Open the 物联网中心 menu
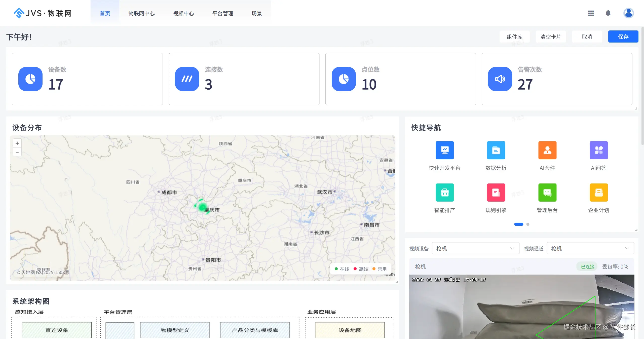 click(141, 13)
